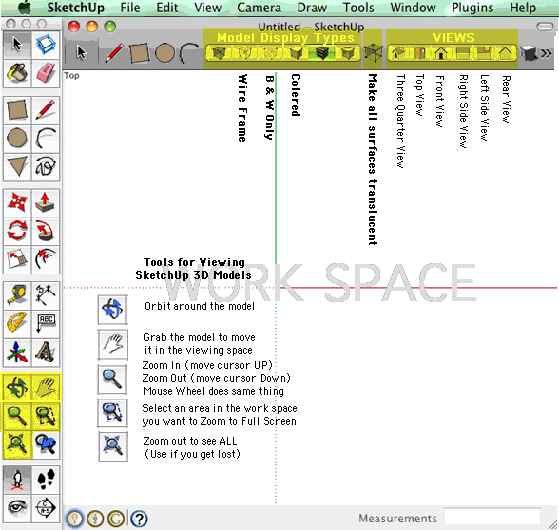Click the Measurements input box
The height and width of the screenshot is (530, 559).
click(492, 516)
